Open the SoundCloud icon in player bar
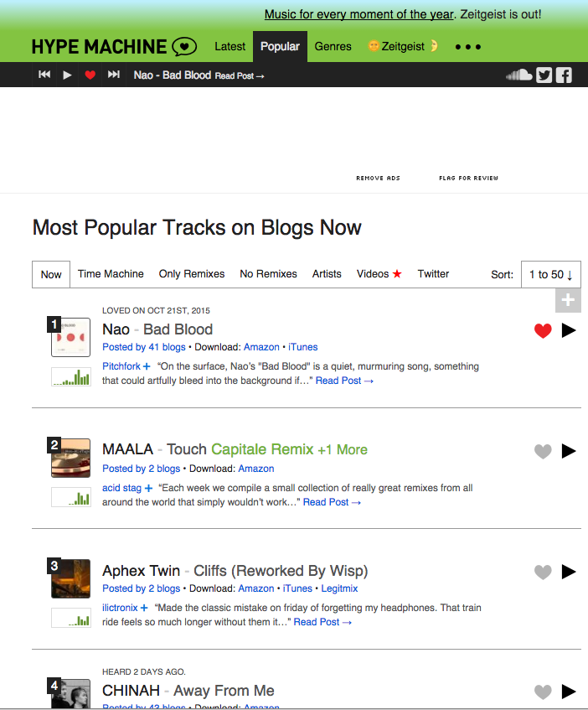588x710 pixels. (518, 75)
